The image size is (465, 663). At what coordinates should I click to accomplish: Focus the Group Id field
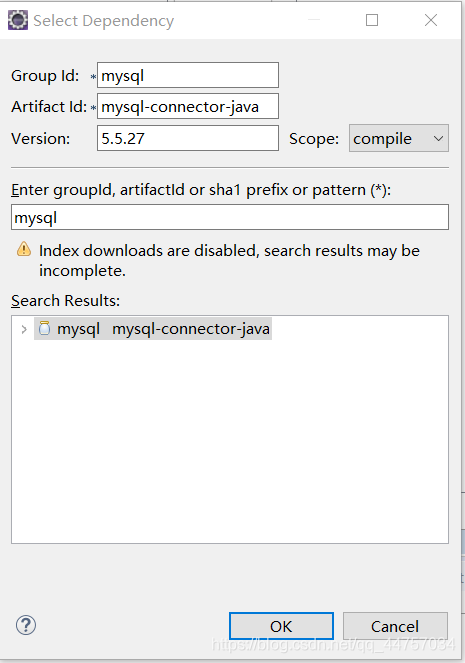coord(188,75)
